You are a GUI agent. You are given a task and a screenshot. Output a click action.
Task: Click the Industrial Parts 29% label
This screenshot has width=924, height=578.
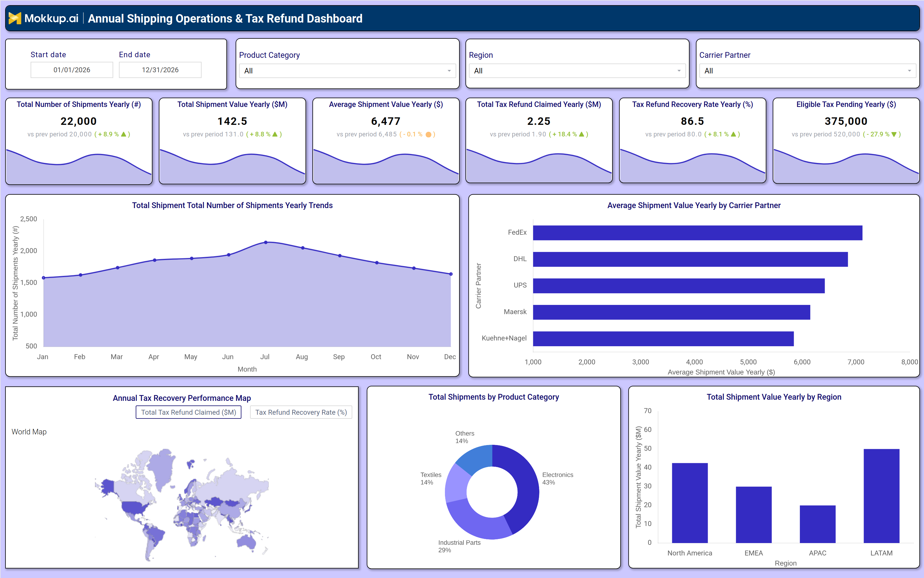pyautogui.click(x=459, y=546)
